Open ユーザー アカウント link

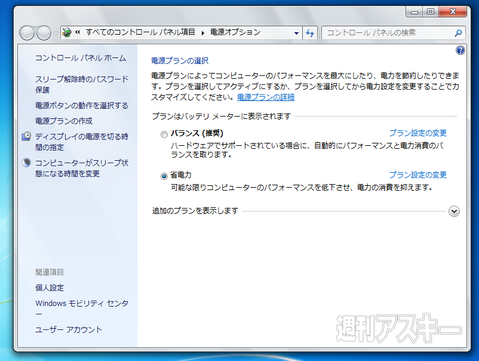click(x=69, y=330)
